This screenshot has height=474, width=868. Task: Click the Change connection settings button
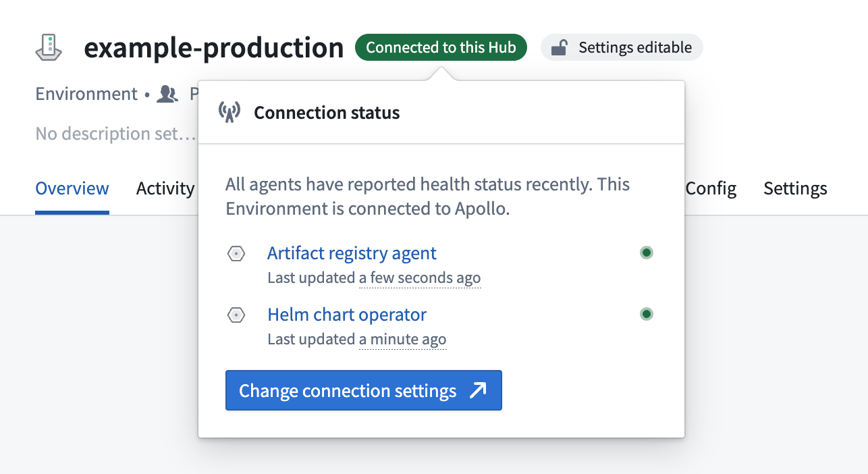click(x=363, y=390)
